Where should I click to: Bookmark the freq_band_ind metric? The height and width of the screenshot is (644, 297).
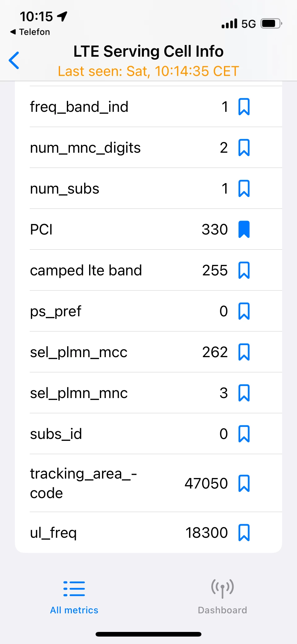(x=244, y=107)
